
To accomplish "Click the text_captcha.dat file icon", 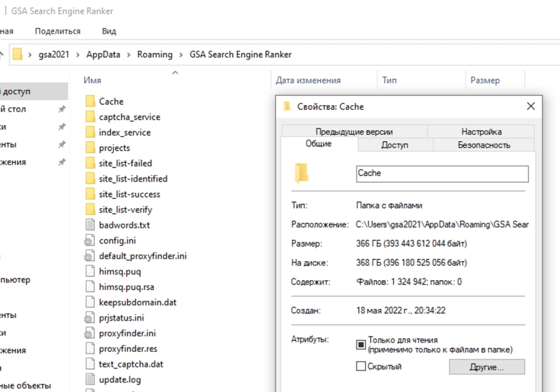I will pyautogui.click(x=90, y=364).
